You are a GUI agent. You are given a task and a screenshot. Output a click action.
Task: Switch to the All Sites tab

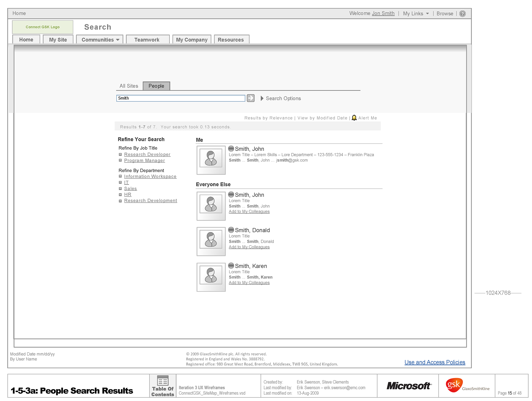pos(129,86)
